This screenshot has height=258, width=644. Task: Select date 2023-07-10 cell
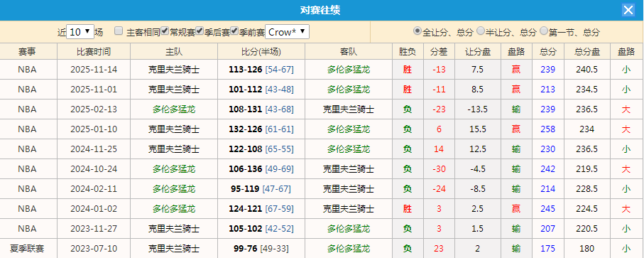click(x=94, y=249)
